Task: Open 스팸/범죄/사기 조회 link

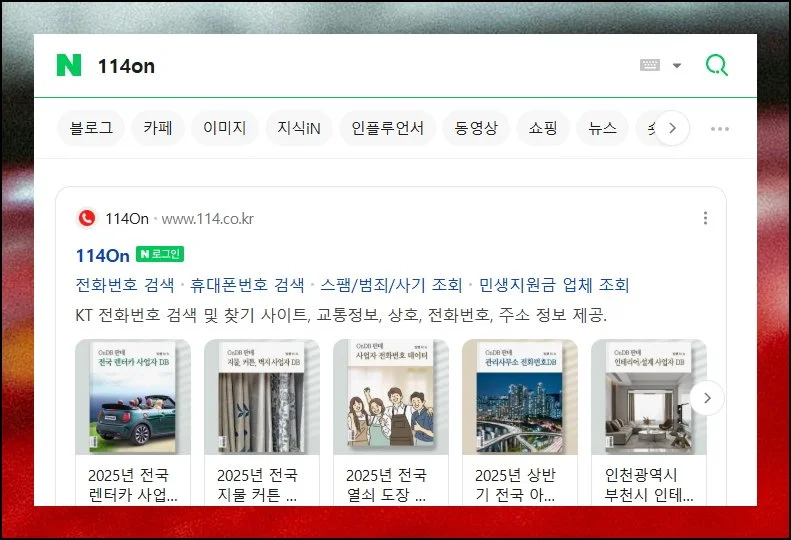Action: point(391,285)
